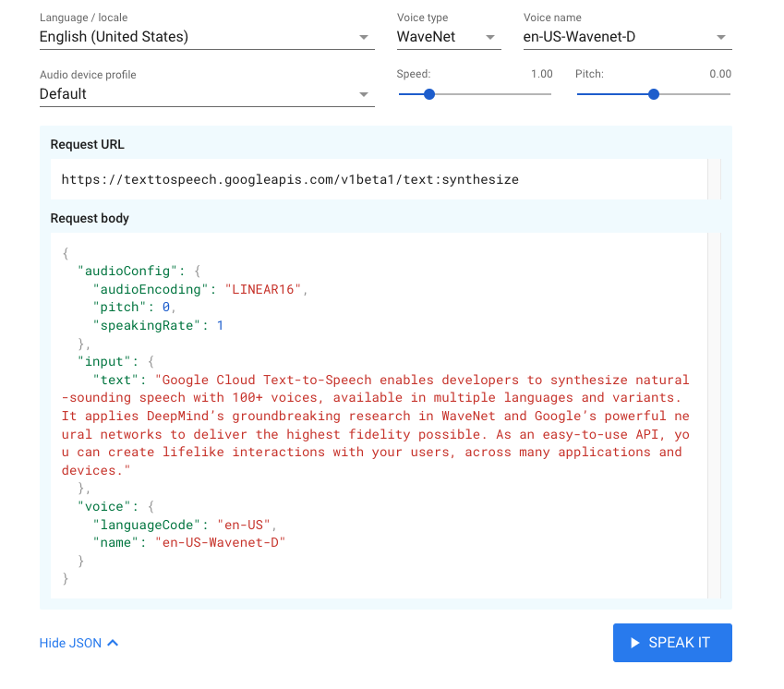Click the Audio device profile dropdown arrow

[x=364, y=94]
